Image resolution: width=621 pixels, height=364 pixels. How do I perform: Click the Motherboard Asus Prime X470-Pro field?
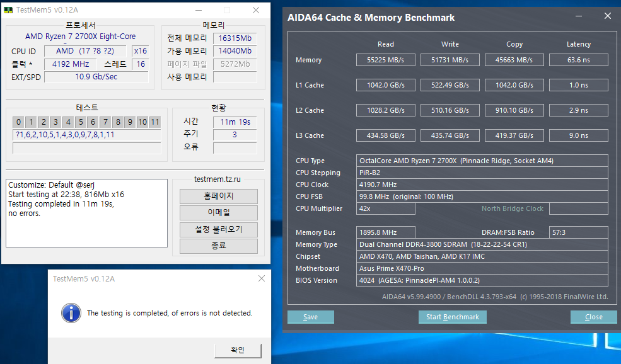[482, 268]
